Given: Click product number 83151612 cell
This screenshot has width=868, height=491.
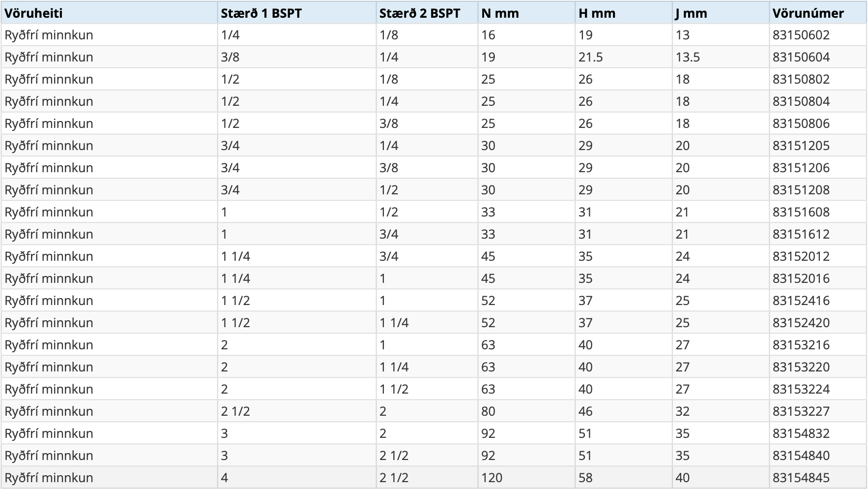Looking at the screenshot, I should point(801,234).
